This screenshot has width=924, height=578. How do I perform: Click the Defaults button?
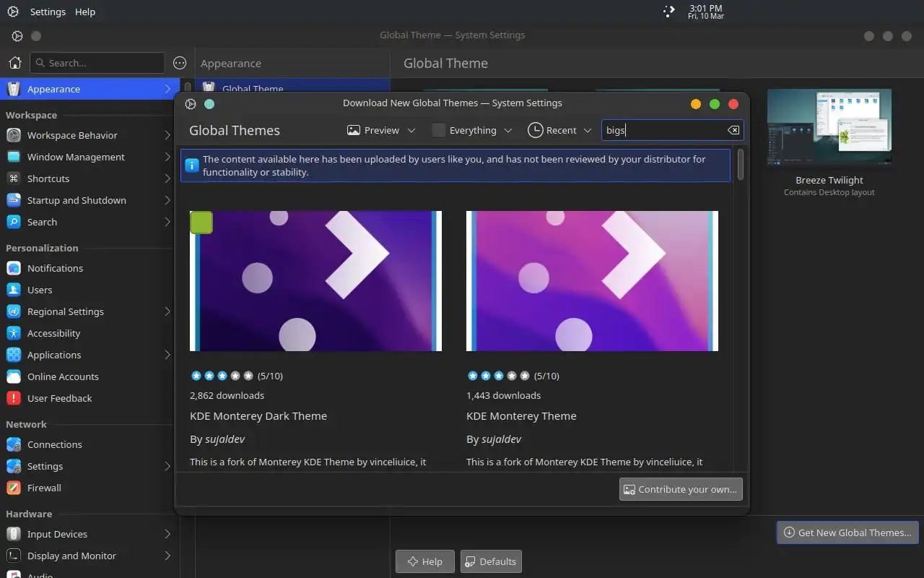491,561
